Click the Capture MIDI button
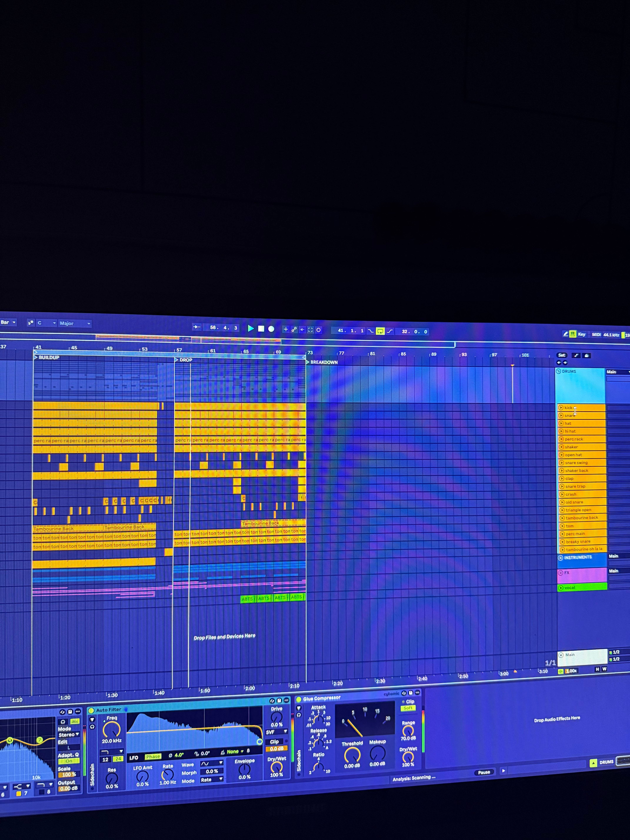630x840 pixels. click(310, 330)
